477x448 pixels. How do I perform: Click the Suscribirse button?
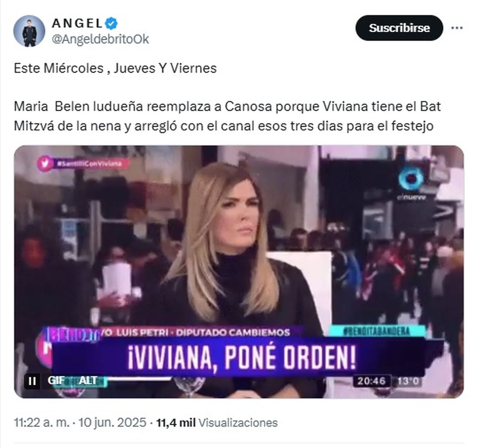[399, 28]
